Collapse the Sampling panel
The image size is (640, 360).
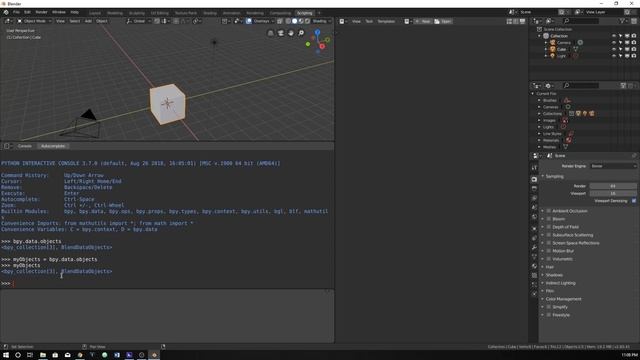554,176
